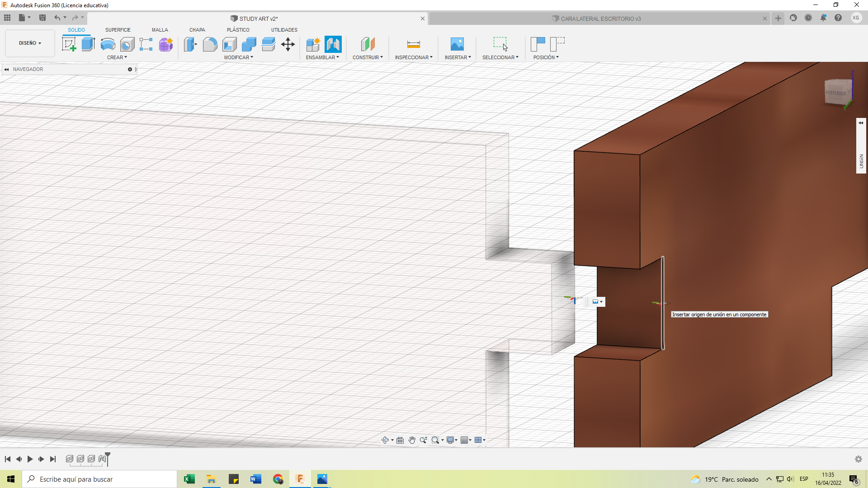
Task: Click the Move/Copy arrows tool
Action: [288, 44]
